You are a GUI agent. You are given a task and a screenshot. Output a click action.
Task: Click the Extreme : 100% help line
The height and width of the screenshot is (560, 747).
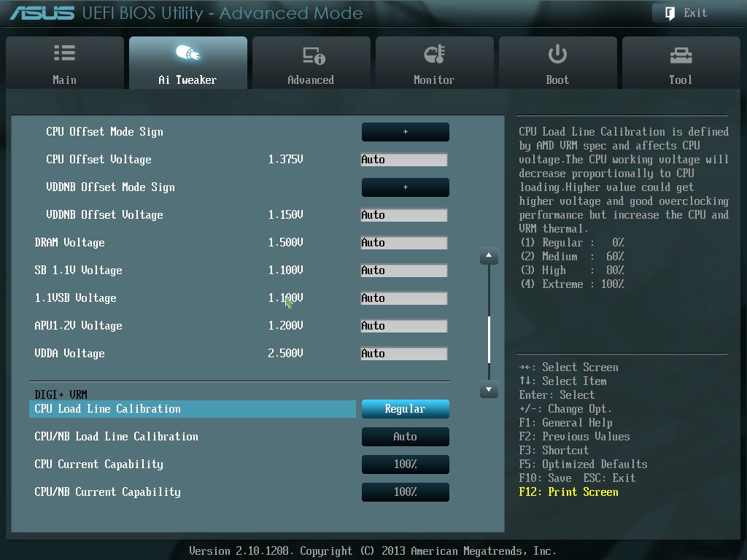pos(572,284)
